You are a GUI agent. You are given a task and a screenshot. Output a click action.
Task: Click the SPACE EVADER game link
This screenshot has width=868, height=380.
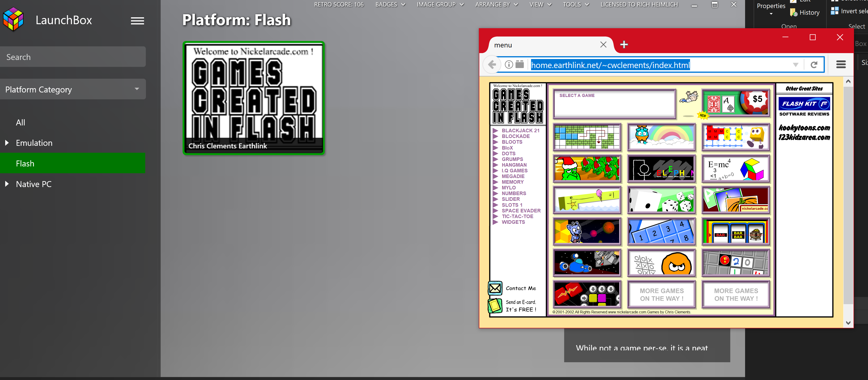521,210
